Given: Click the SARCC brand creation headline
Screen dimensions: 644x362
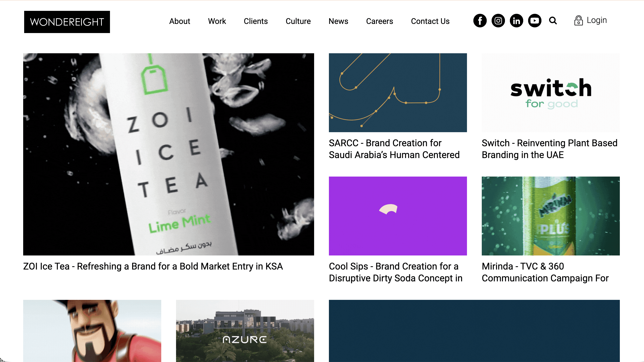Looking at the screenshot, I should click(x=394, y=149).
